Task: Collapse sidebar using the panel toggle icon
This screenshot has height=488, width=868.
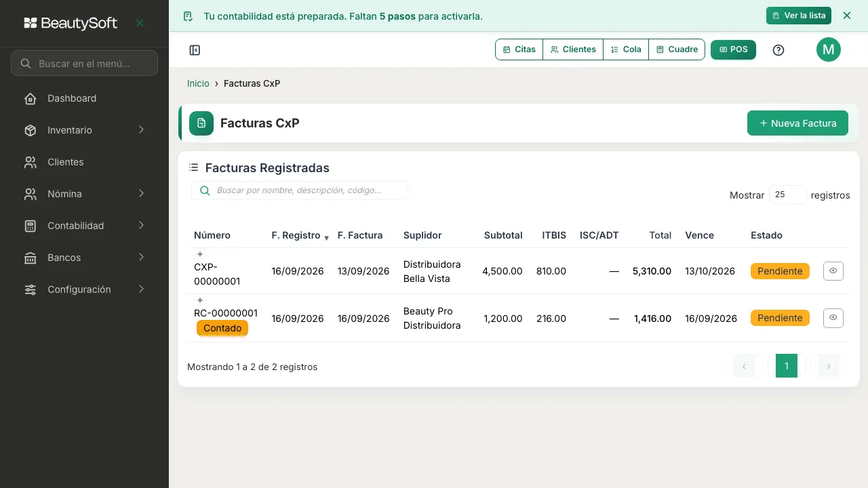Action: click(x=195, y=50)
